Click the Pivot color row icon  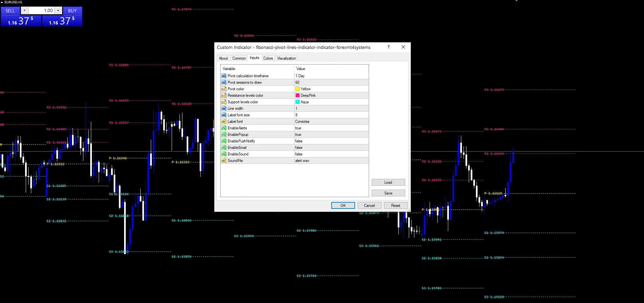coord(223,89)
